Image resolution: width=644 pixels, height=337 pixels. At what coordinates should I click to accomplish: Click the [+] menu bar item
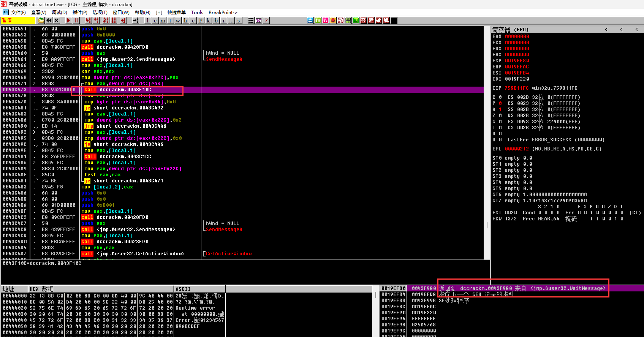point(159,13)
